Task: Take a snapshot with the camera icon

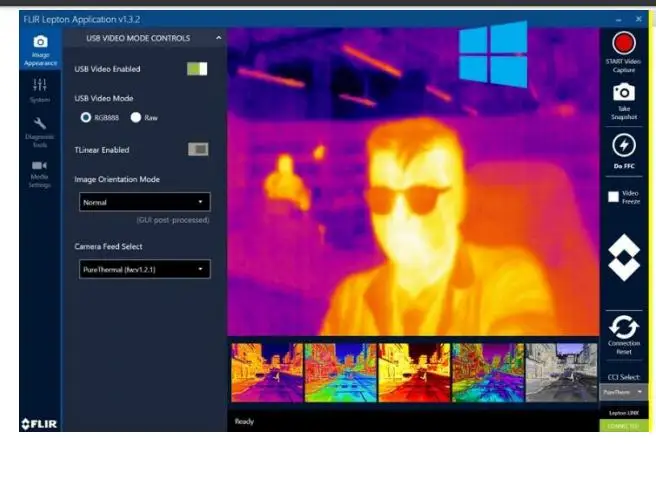Action: tap(624, 92)
